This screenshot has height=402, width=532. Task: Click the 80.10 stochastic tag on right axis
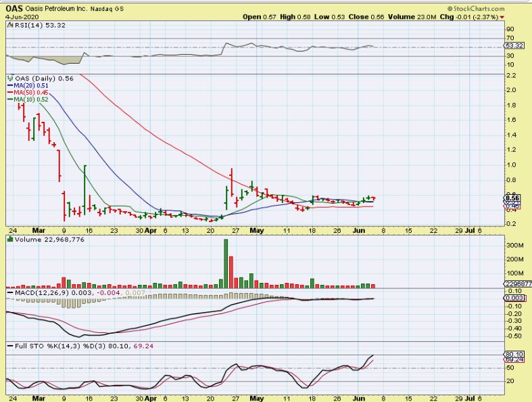click(514, 354)
